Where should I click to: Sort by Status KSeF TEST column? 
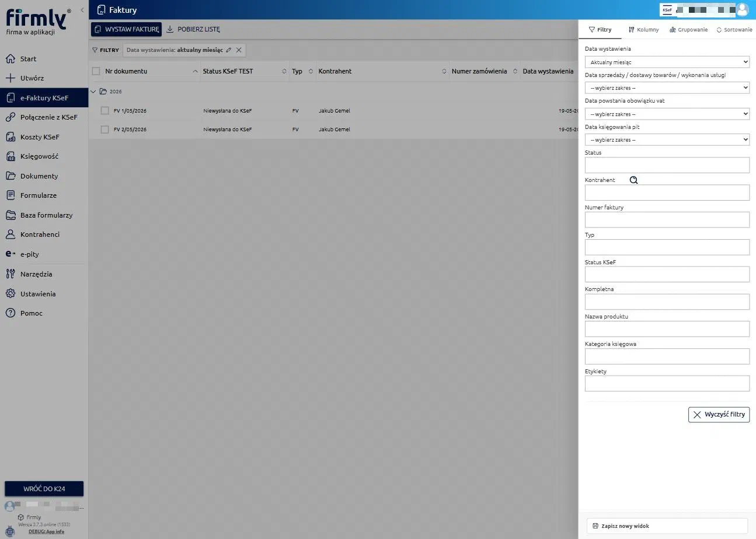click(284, 71)
